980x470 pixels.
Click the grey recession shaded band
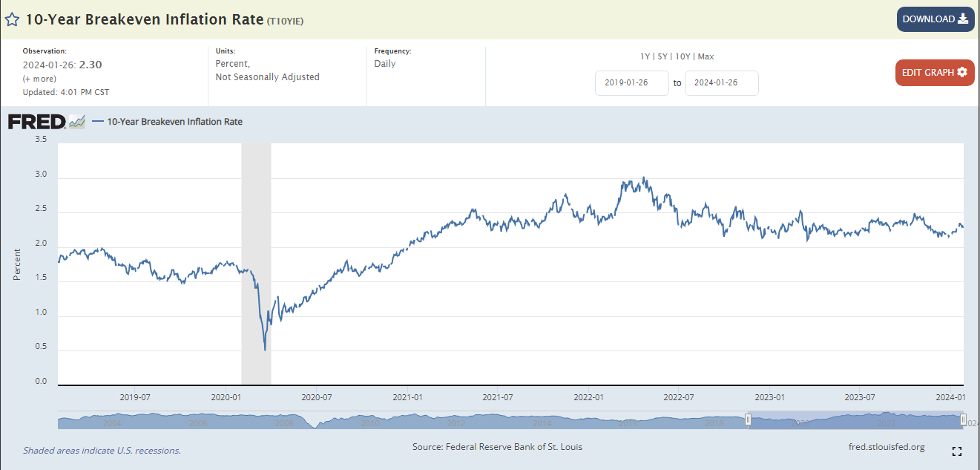tap(256, 223)
